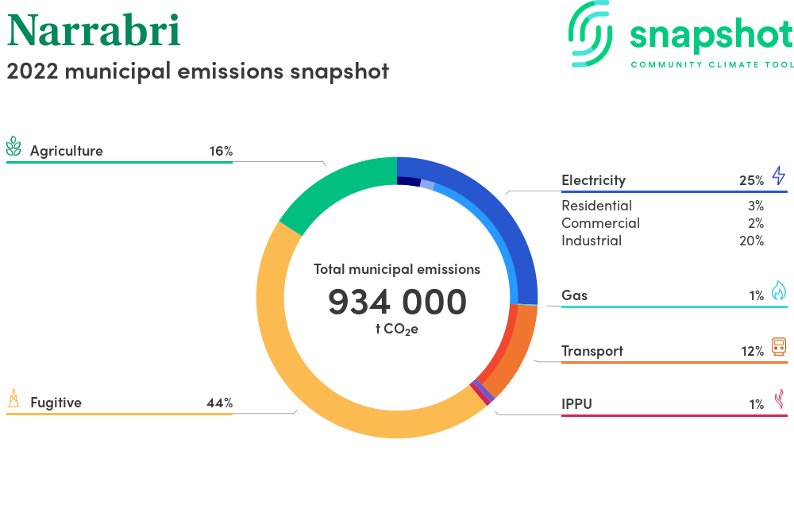Click the Gas flame icon
The width and height of the screenshot is (794, 532).
point(778,291)
